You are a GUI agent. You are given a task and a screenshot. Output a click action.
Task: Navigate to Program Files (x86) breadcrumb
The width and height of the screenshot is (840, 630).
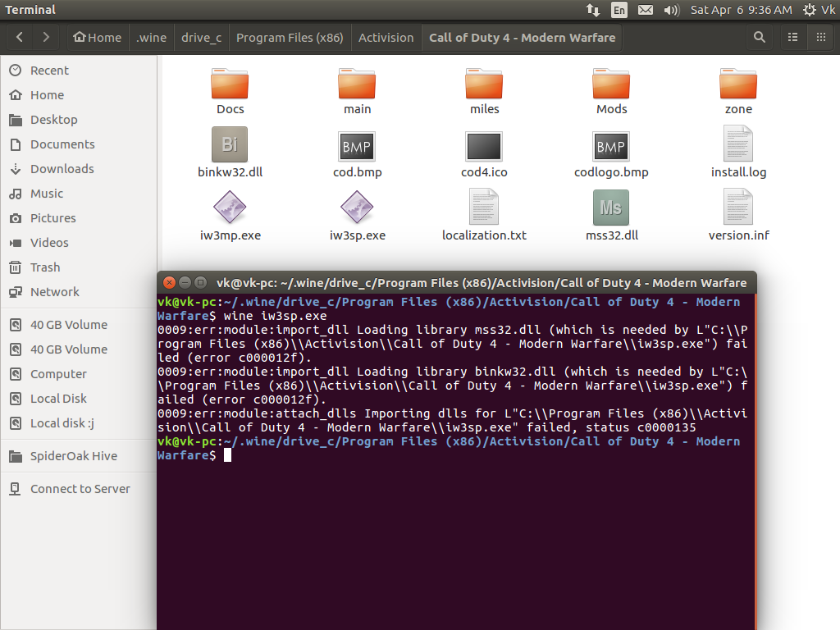click(290, 38)
